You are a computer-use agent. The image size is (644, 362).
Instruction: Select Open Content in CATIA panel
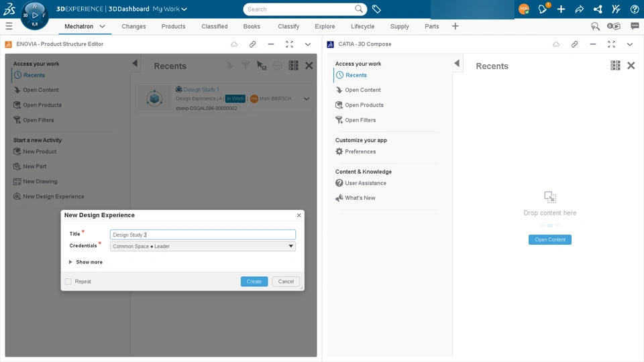[358, 90]
